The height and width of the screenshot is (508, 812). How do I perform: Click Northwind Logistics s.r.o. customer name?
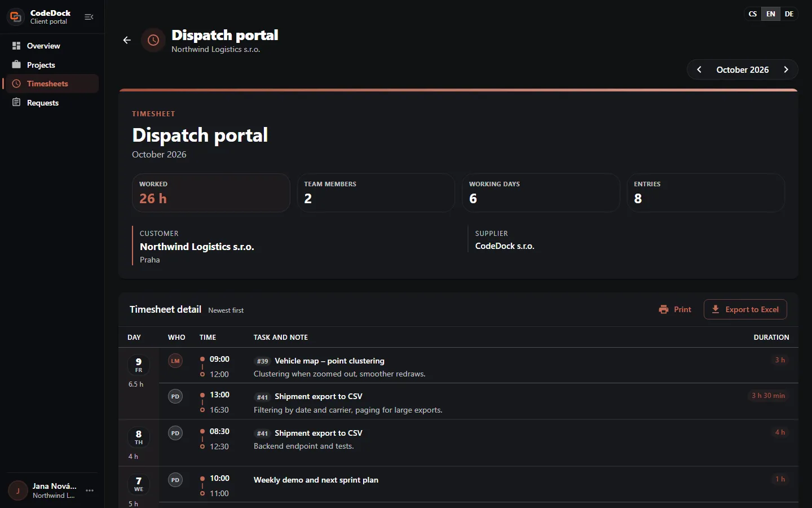coord(197,247)
